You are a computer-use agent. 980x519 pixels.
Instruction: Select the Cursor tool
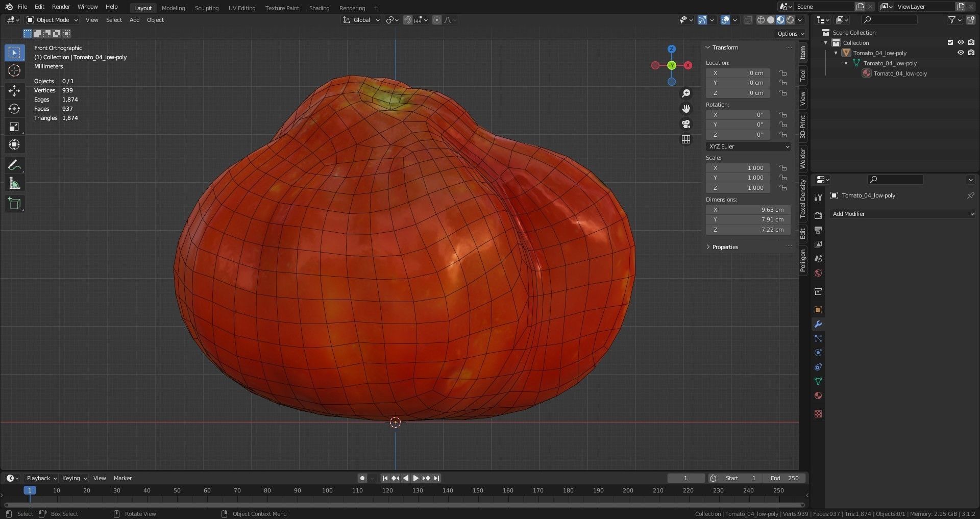(x=14, y=70)
